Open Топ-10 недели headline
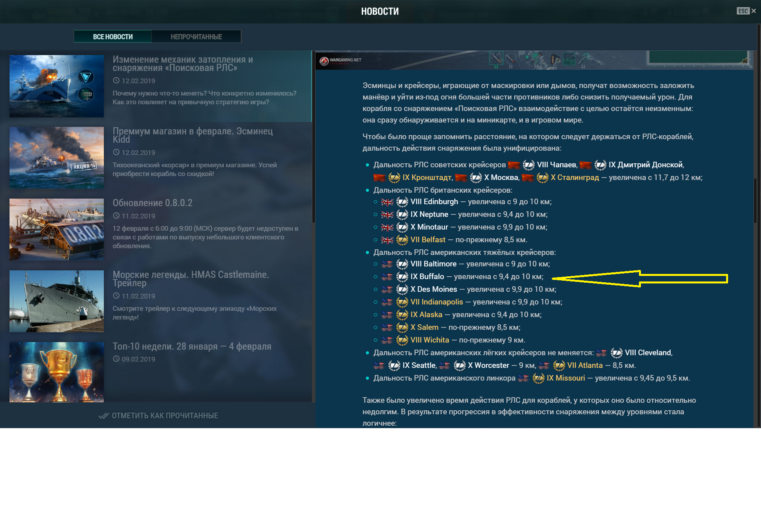This screenshot has height=532, width=761. pos(192,346)
